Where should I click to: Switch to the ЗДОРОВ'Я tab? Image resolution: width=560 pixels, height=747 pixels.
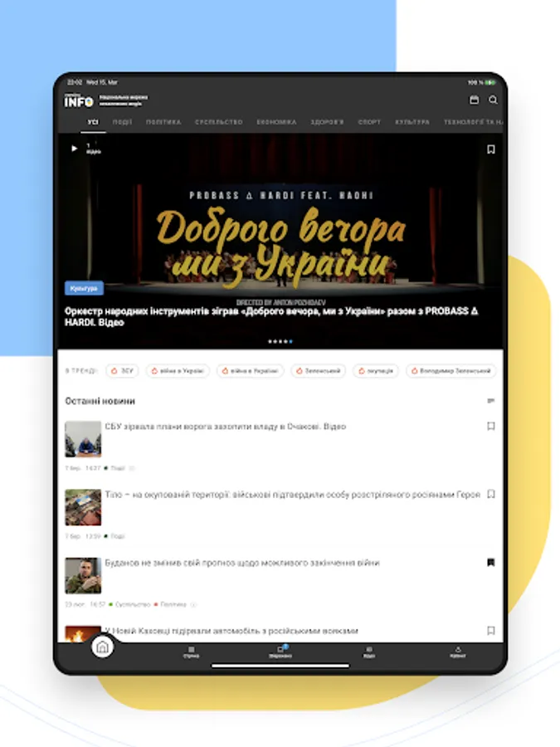click(327, 122)
